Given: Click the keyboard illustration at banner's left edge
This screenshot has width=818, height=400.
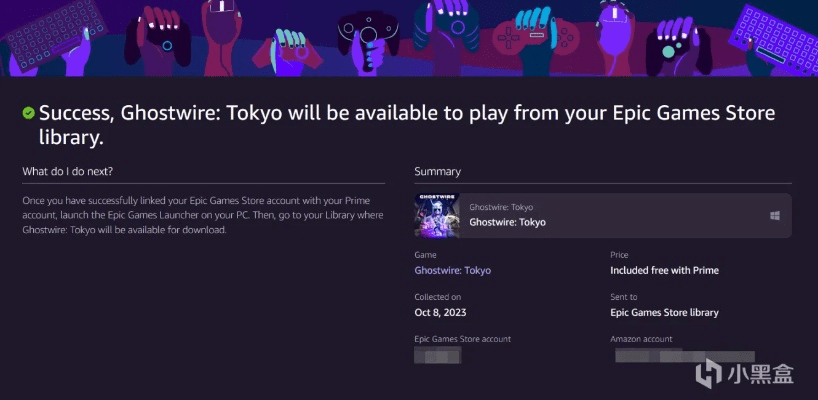Looking at the screenshot, I should pyautogui.click(x=40, y=35).
